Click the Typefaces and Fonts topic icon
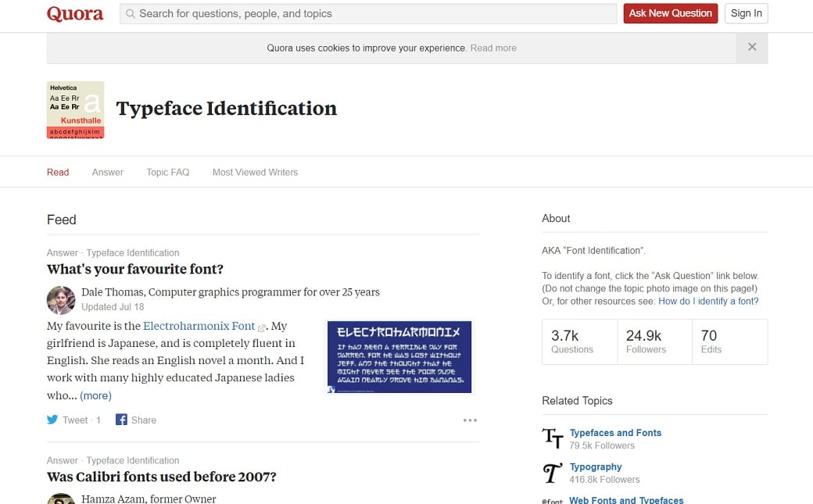The height and width of the screenshot is (504, 813). click(553, 438)
